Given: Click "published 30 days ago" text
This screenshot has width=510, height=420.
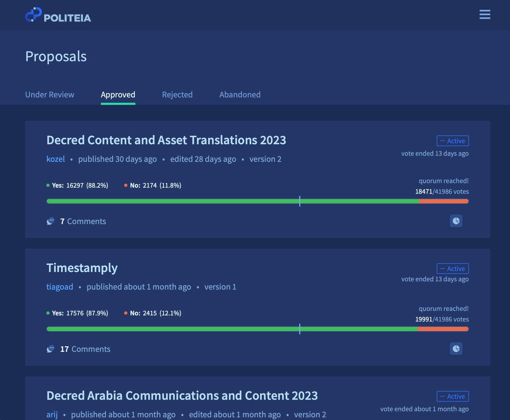Looking at the screenshot, I should (118, 159).
